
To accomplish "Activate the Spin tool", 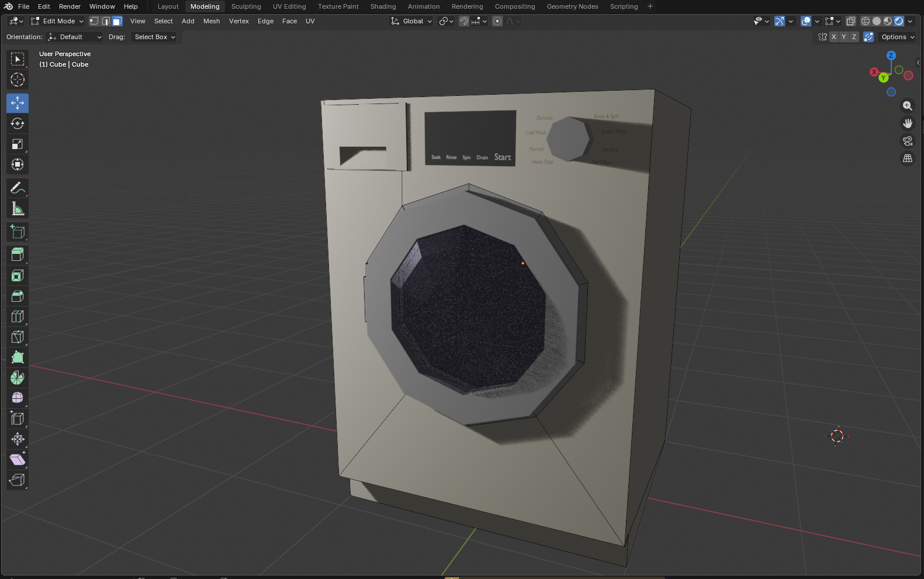I will 18,378.
